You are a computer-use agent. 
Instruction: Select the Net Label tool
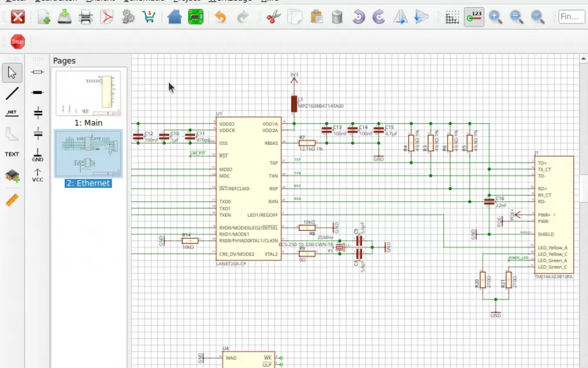[x=12, y=114]
